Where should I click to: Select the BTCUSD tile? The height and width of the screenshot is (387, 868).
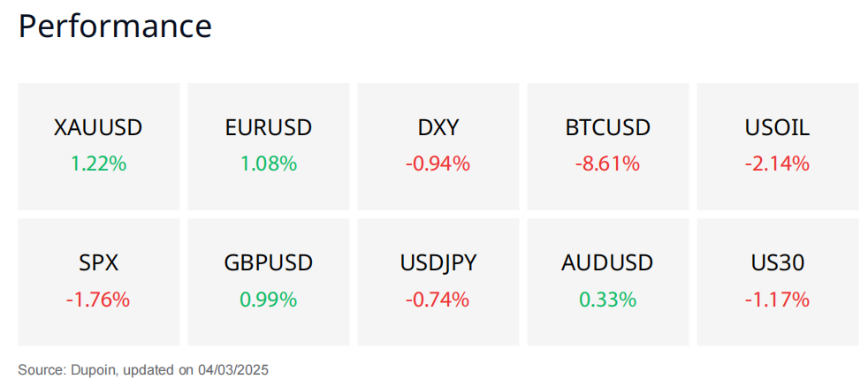608,147
